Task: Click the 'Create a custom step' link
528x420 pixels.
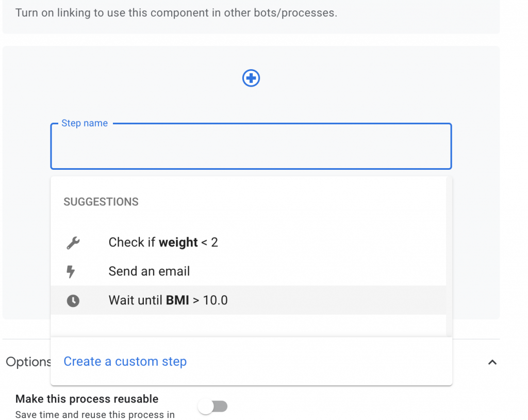Action: (125, 362)
